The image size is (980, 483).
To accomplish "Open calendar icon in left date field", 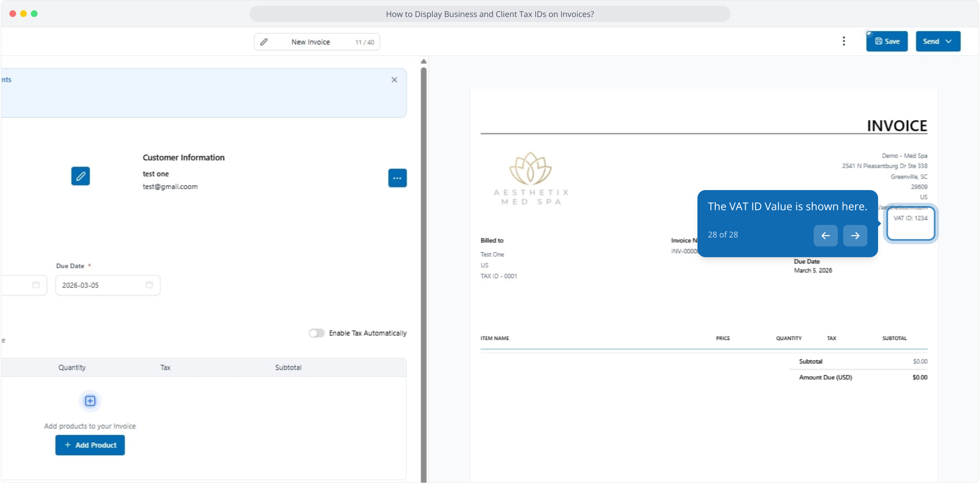I will 36,285.
